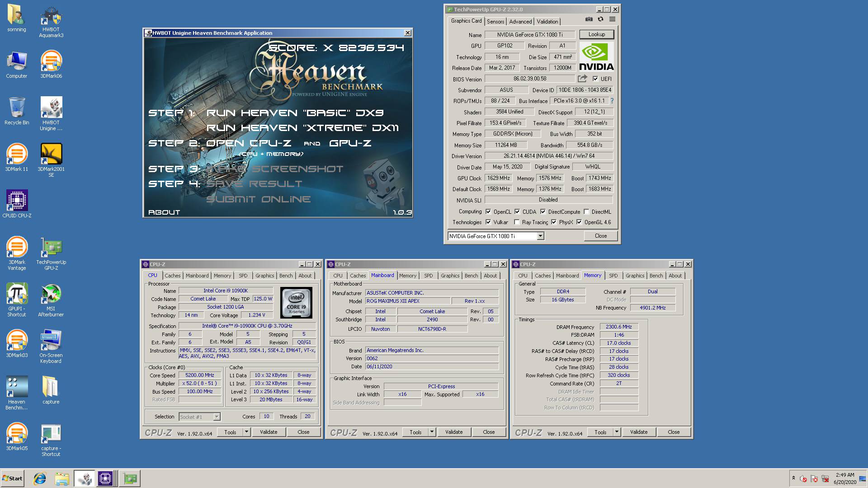Viewport: 868px width, 488px height.
Task: Open Computer desktop icon
Action: tap(17, 65)
